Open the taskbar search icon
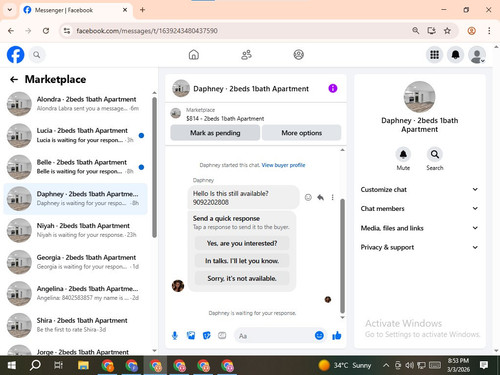The height and width of the screenshot is (375, 500). pyautogui.click(x=35, y=365)
